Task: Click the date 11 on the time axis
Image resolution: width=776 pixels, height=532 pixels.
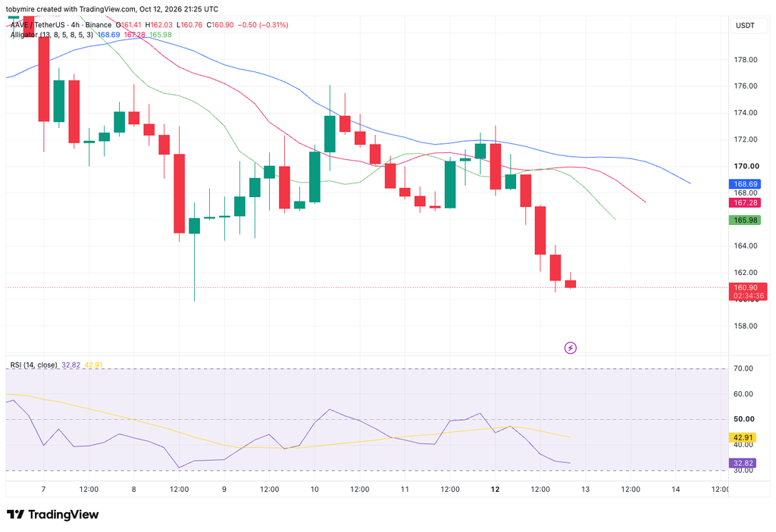Action: pos(405,489)
